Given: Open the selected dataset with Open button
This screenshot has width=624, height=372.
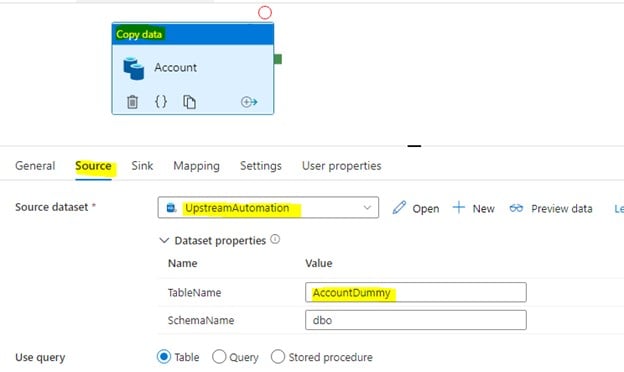Looking at the screenshot, I should 416,208.
